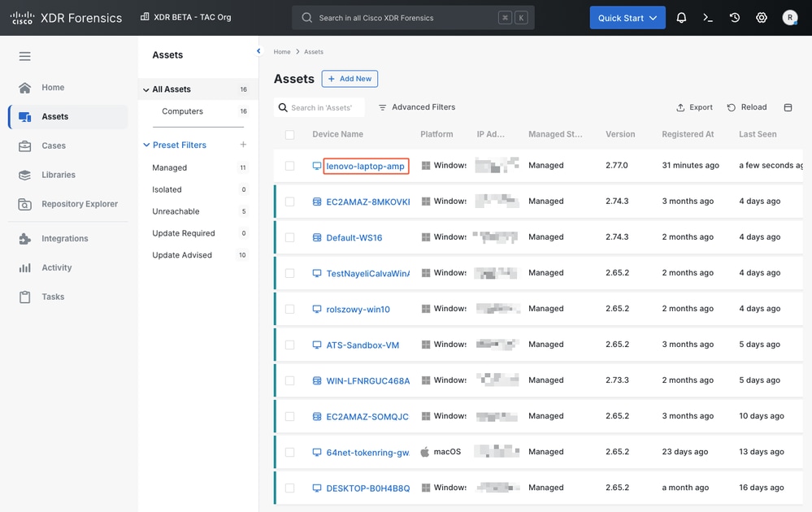The width and height of the screenshot is (812, 512).
Task: Open the notifications bell icon
Action: [x=681, y=17]
